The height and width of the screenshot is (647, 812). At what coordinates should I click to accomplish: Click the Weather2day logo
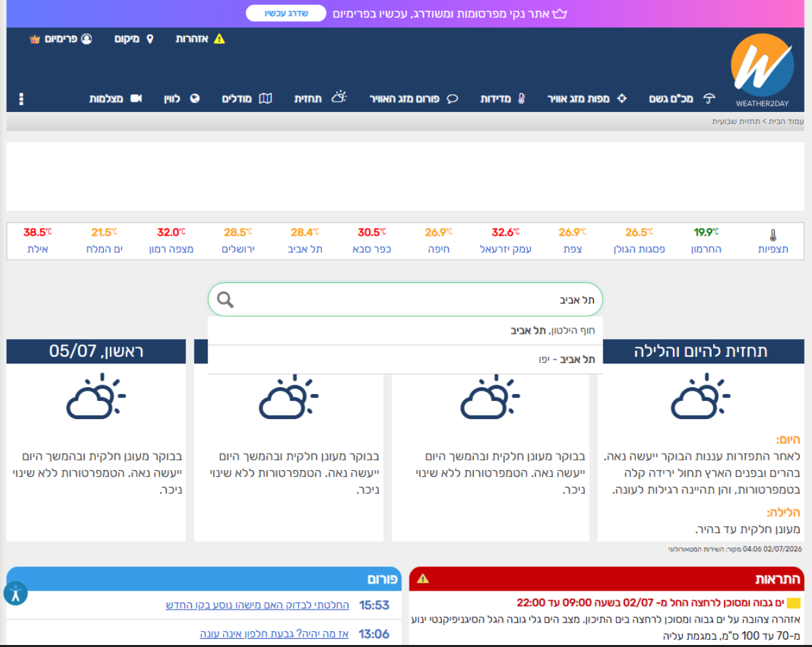(x=763, y=70)
